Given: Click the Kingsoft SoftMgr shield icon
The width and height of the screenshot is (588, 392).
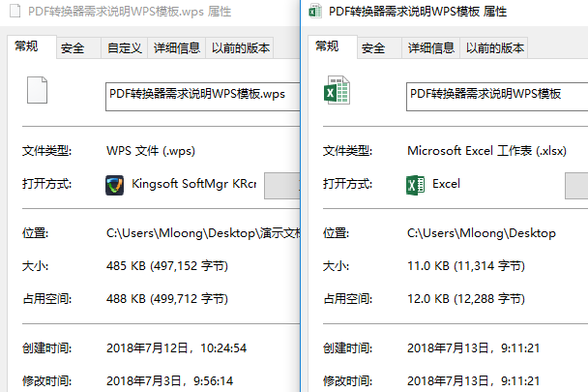Looking at the screenshot, I should 114,185.
